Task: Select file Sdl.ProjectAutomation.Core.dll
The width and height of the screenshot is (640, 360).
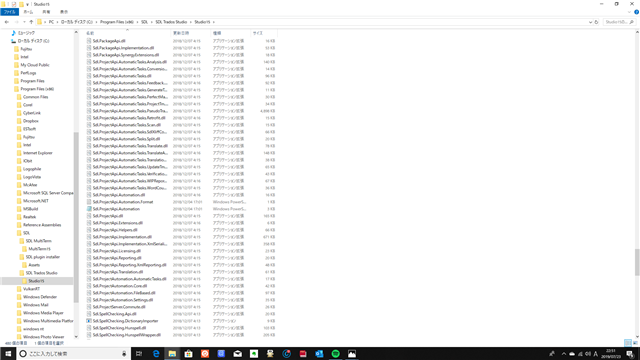Action: pos(120,286)
